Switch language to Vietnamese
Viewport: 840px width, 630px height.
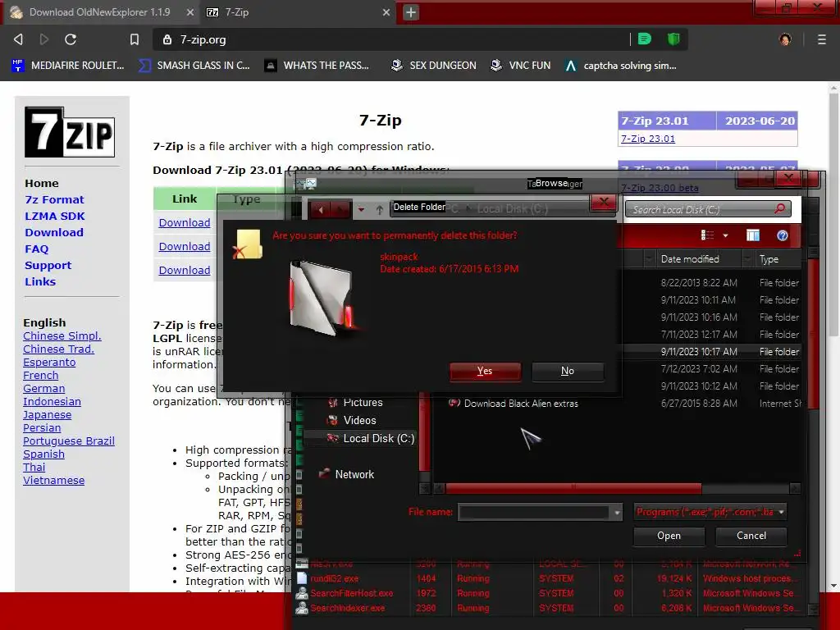[x=53, y=481]
